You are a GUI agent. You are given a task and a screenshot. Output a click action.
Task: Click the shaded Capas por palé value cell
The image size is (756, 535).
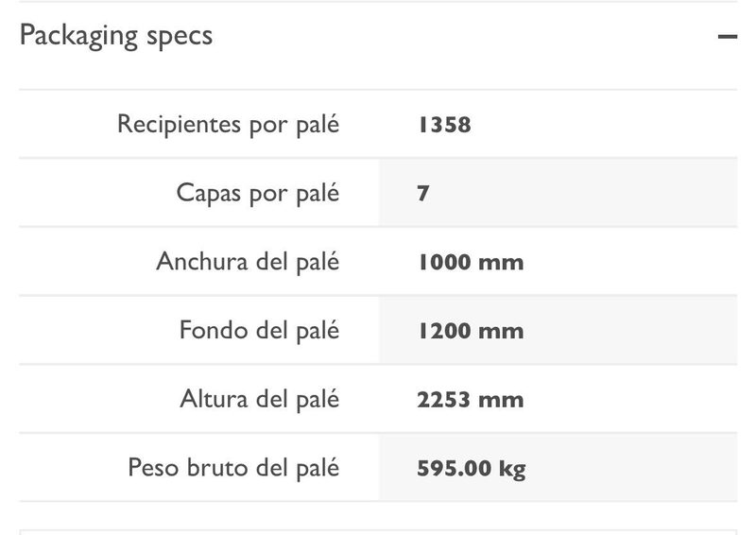click(x=558, y=193)
